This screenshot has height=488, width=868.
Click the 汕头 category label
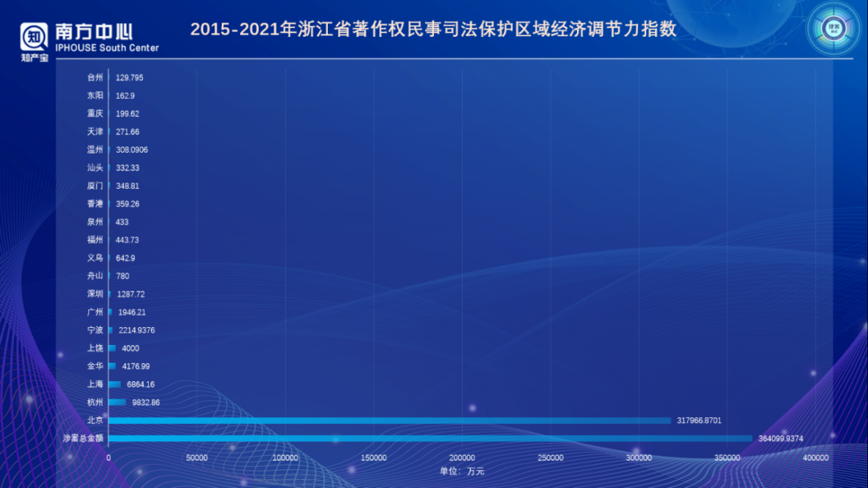pyautogui.click(x=95, y=168)
